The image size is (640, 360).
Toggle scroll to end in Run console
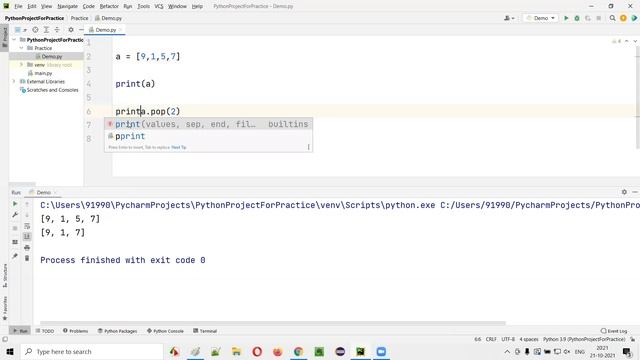click(x=27, y=236)
